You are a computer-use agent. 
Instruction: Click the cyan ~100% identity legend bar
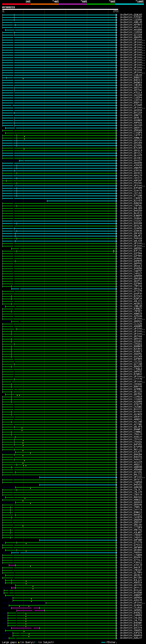(x=130, y=4)
